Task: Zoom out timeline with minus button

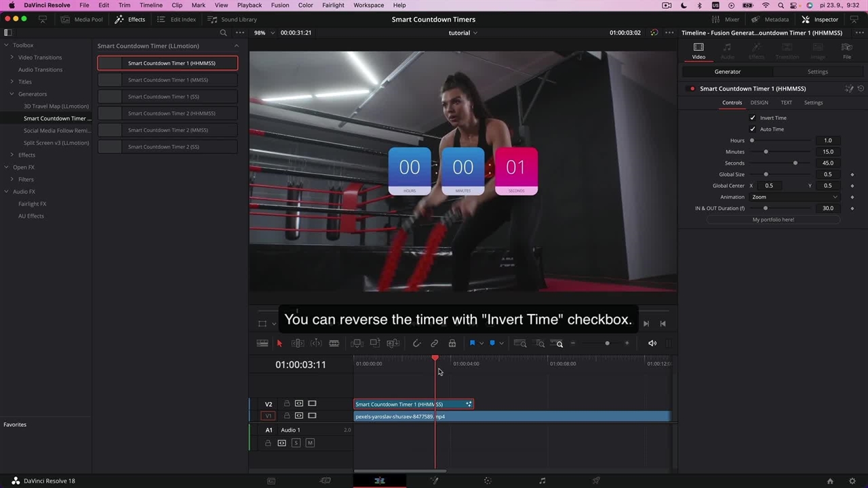Action: [x=573, y=344]
